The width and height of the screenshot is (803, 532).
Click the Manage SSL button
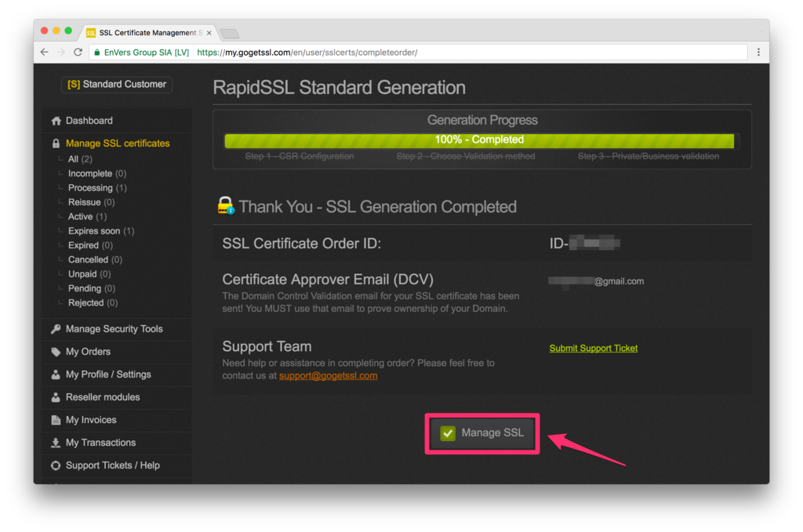click(482, 433)
